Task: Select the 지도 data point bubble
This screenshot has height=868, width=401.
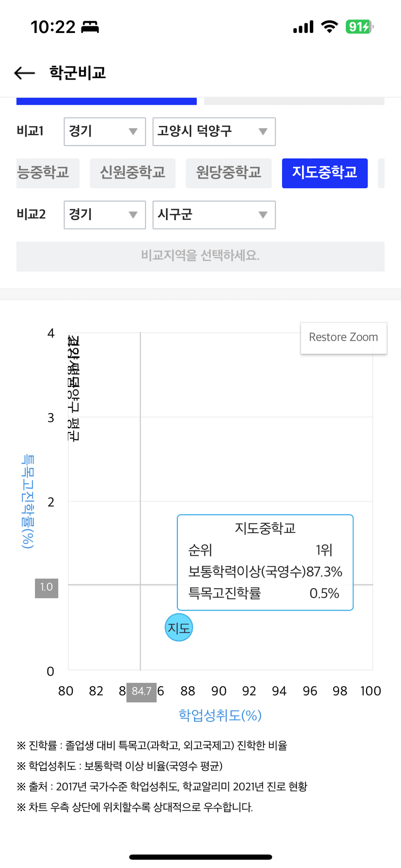Action: pyautogui.click(x=179, y=627)
